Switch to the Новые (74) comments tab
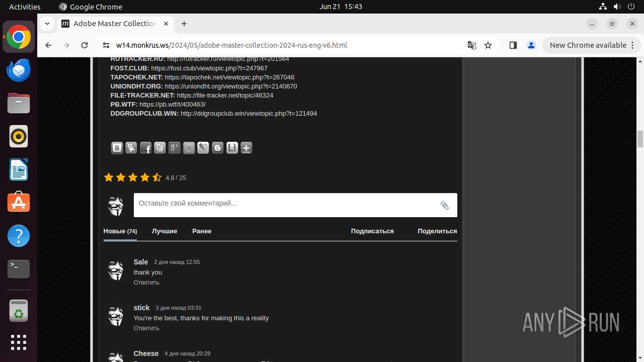644x362 pixels. (120, 231)
